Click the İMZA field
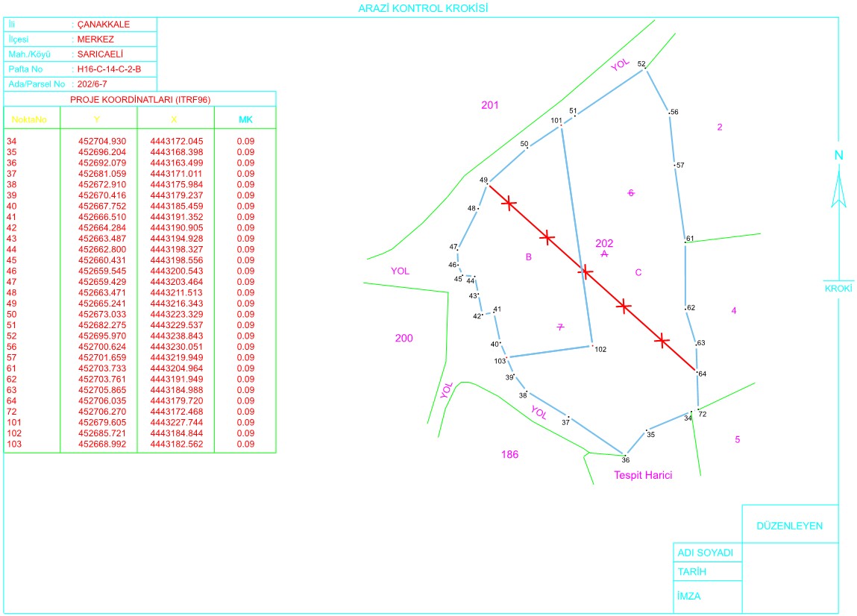Viewport: 857px width, 616px height. 689,597
